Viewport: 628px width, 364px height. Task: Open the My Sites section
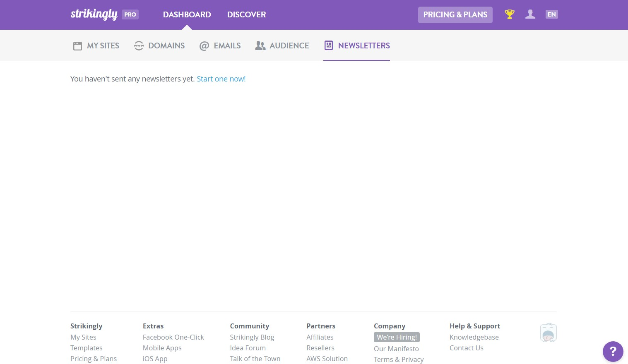(96, 45)
